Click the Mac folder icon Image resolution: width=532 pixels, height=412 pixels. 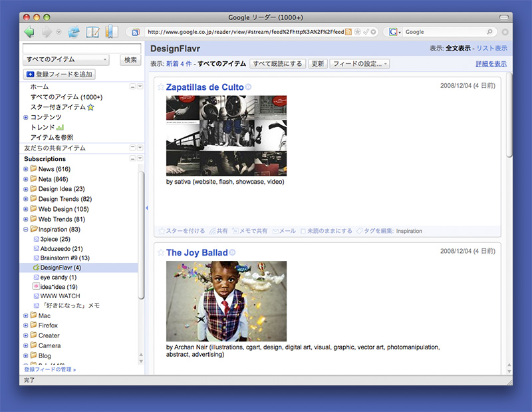[x=33, y=315]
